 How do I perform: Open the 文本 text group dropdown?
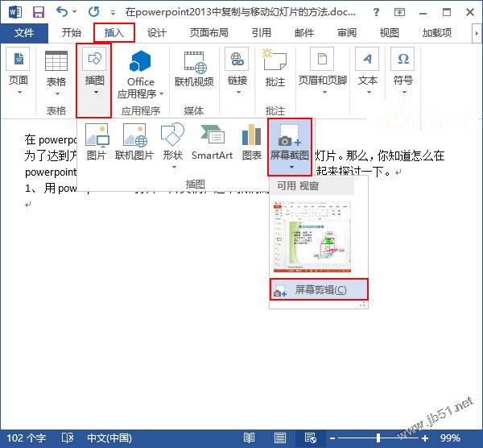[368, 72]
